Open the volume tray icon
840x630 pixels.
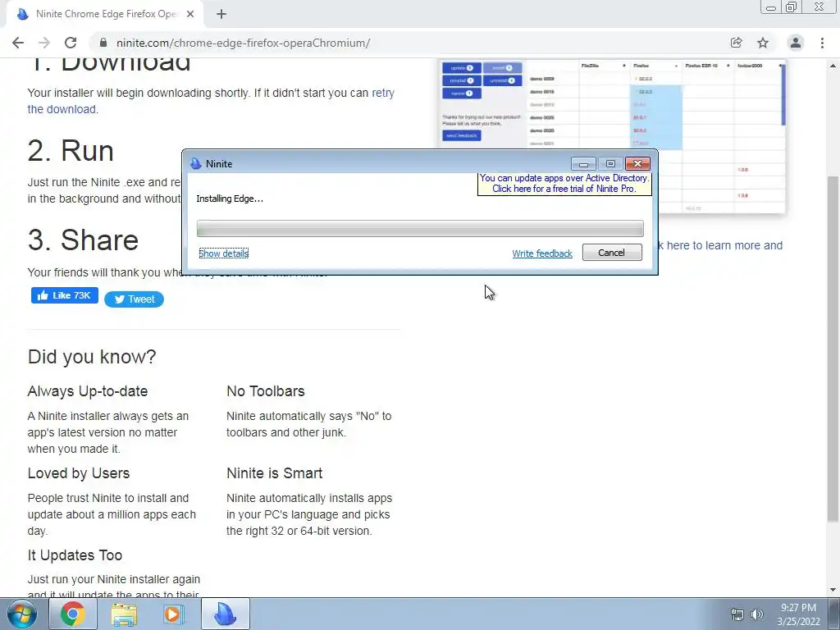coord(756,614)
